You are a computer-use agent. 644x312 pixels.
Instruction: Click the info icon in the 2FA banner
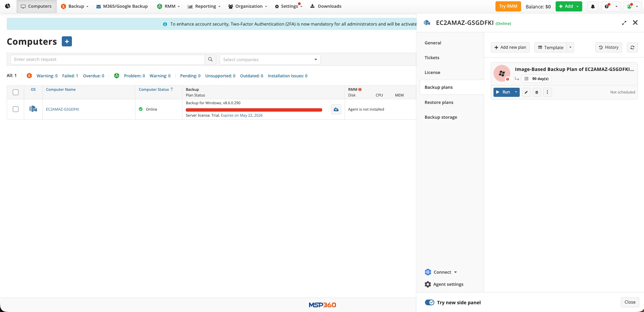(x=165, y=24)
